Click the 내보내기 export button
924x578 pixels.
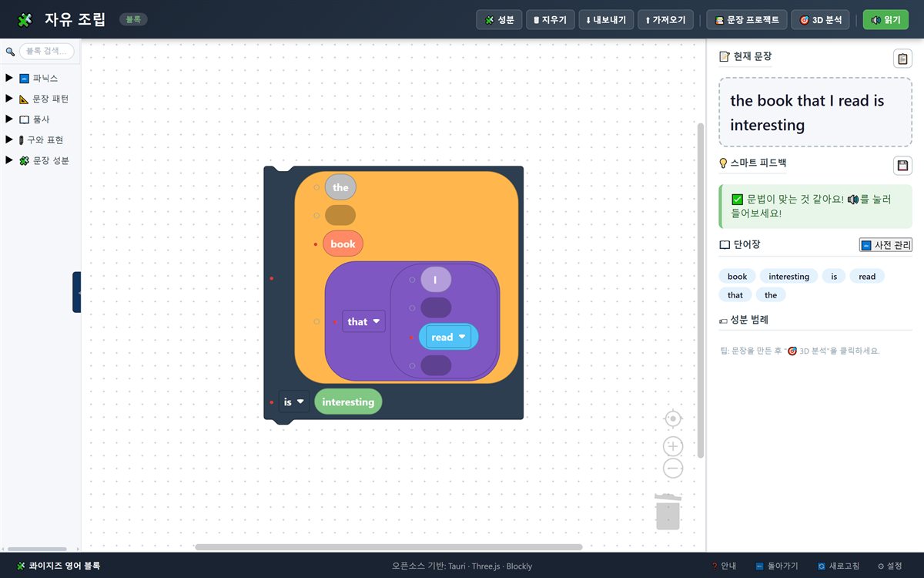pyautogui.click(x=606, y=20)
